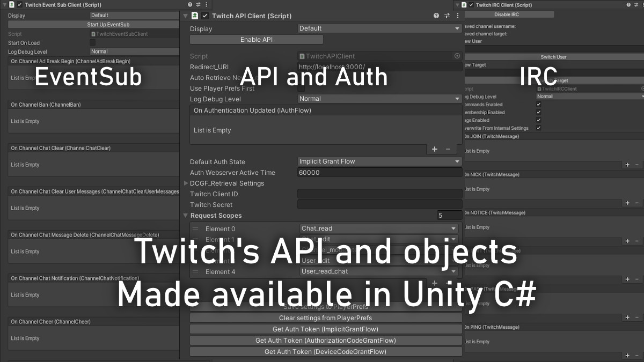
Task: Click object picker next to TwitchAPIClient script
Action: 457,56
